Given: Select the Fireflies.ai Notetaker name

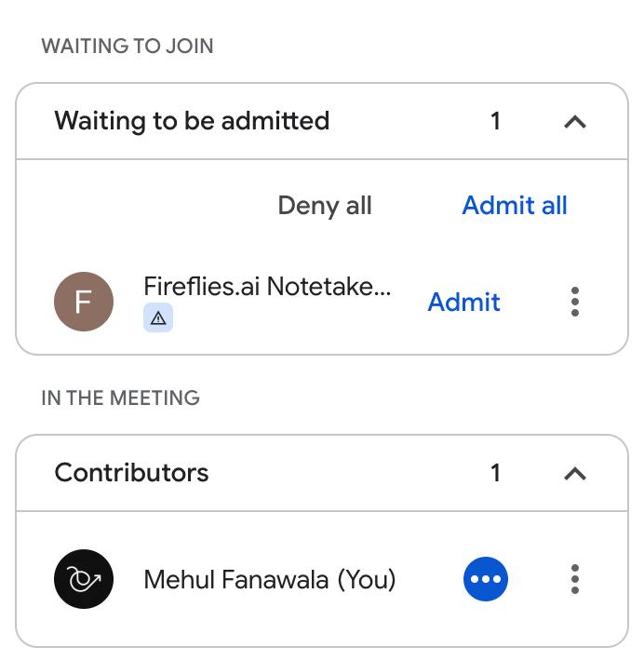Looking at the screenshot, I should [x=267, y=287].
